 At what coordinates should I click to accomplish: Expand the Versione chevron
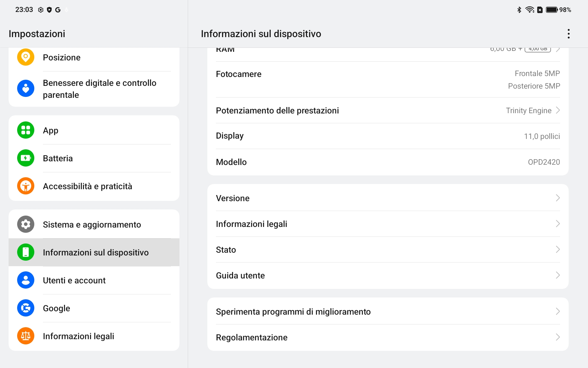(x=558, y=198)
